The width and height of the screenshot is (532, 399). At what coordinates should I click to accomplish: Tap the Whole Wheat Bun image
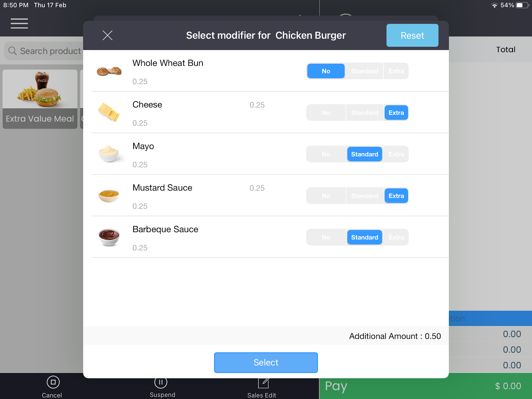(109, 71)
